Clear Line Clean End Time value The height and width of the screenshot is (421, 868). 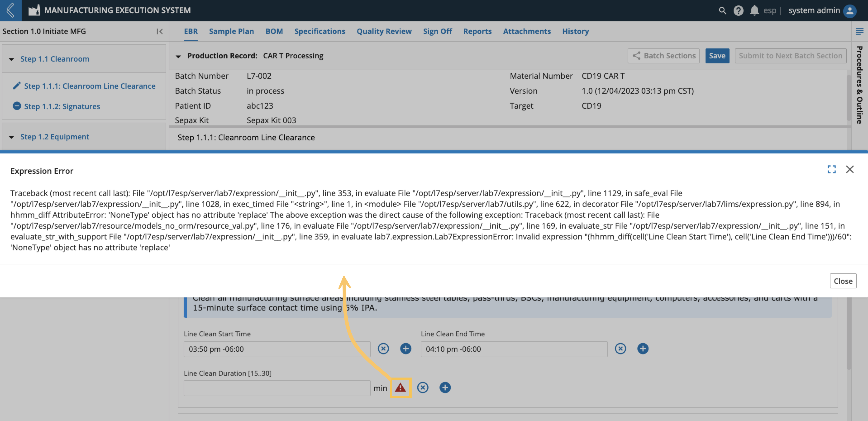(x=620, y=349)
